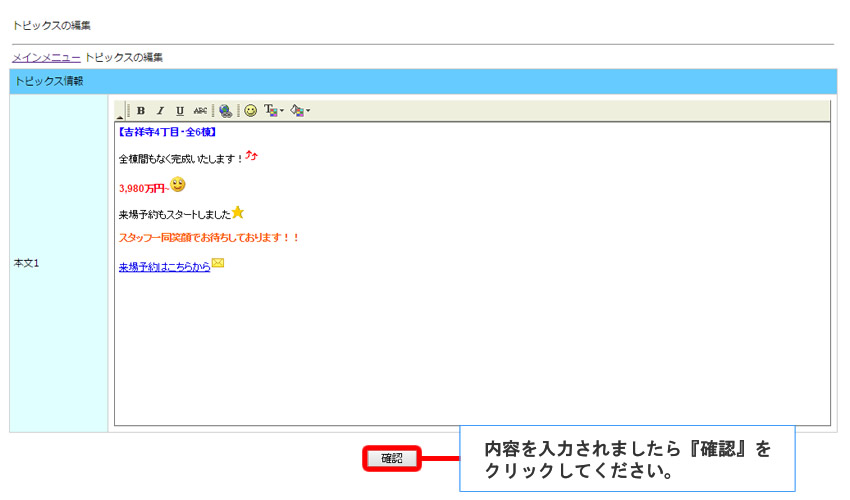Click the red up-arrows emoji after 完成いたします
Image resolution: width=850 pixels, height=500 pixels.
pyautogui.click(x=251, y=155)
